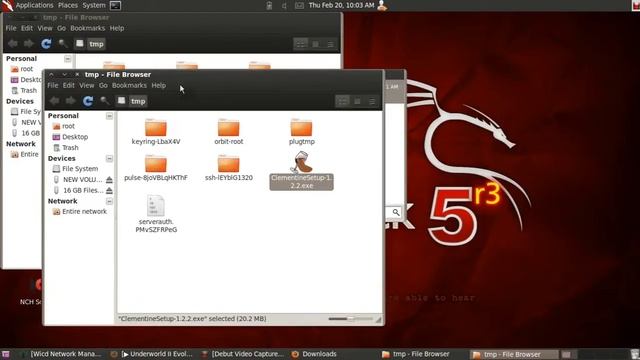Screen dimensions: 640x360
Task: Switch to Underworld II Evol... taskbar entry
Action: pos(152,354)
